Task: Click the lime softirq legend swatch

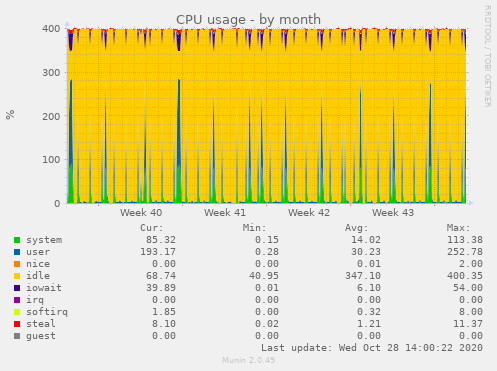Action: [17, 312]
